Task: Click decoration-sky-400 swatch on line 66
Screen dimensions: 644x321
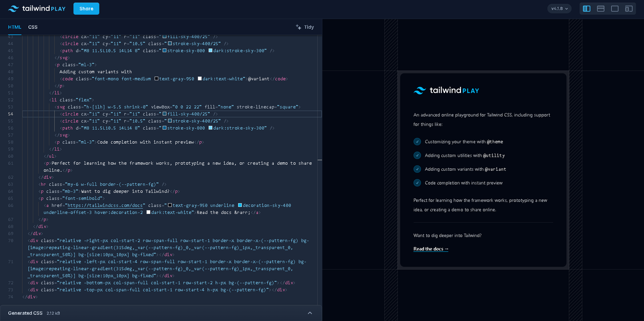Action: click(240, 205)
